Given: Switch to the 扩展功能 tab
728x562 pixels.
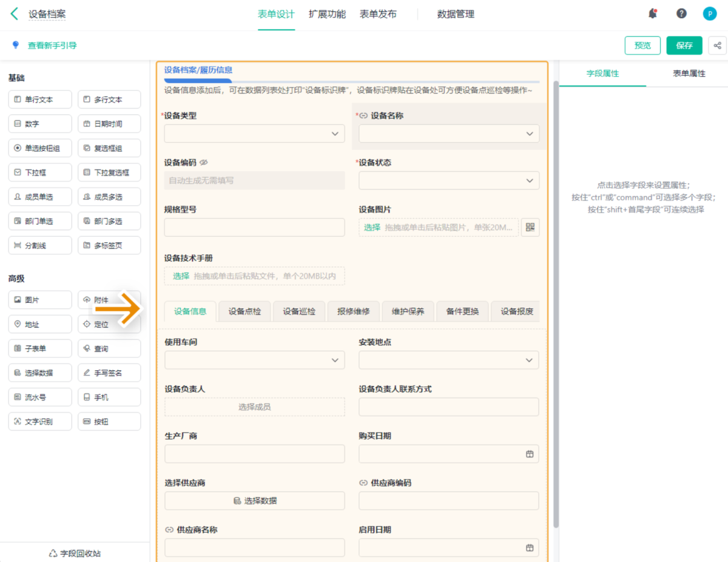Looking at the screenshot, I should 327,14.
